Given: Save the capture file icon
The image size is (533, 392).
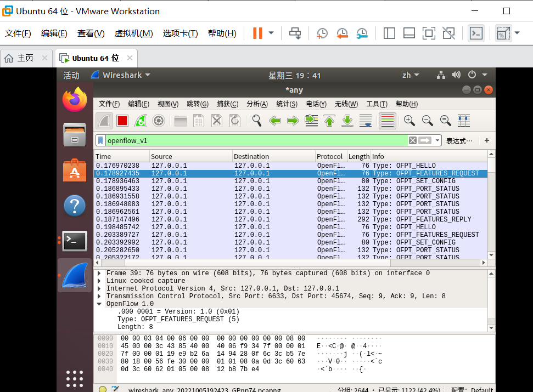Looking at the screenshot, I should (x=199, y=121).
